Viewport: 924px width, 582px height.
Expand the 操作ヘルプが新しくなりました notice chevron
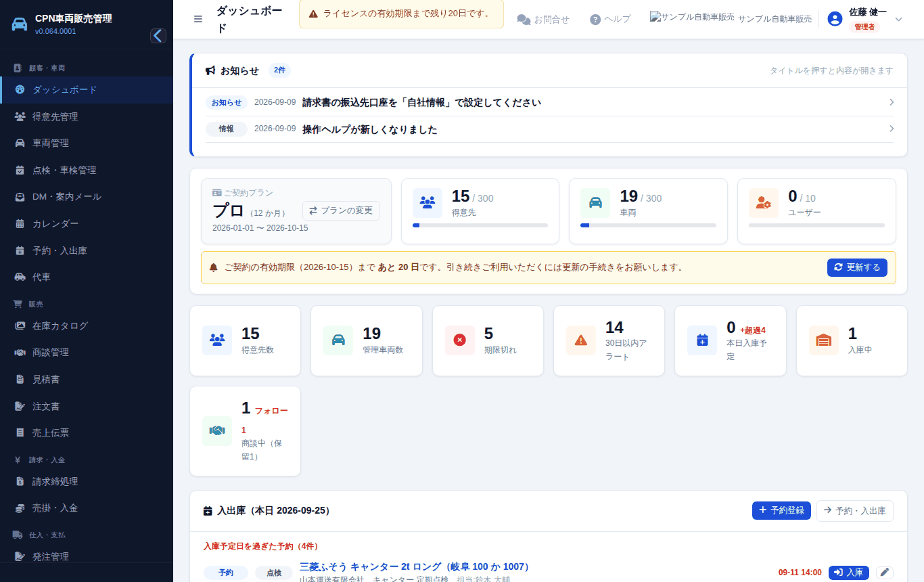pos(892,129)
